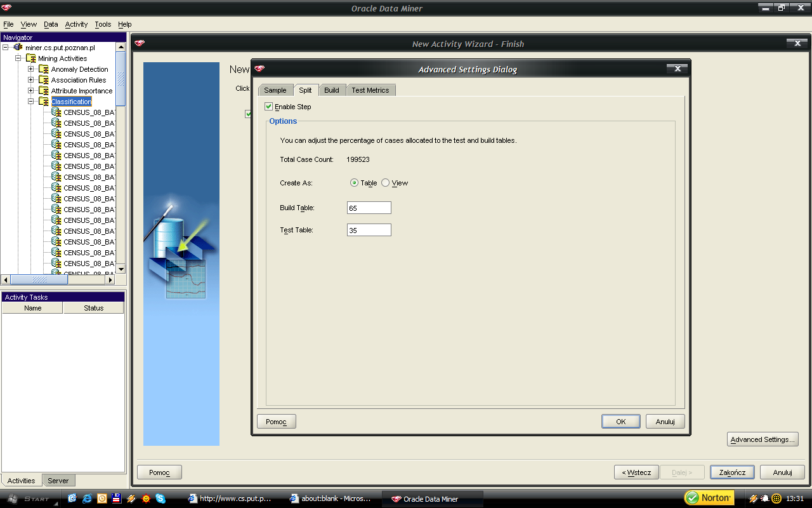Switch to the Server tab
The height and width of the screenshot is (508, 812).
click(58, 481)
